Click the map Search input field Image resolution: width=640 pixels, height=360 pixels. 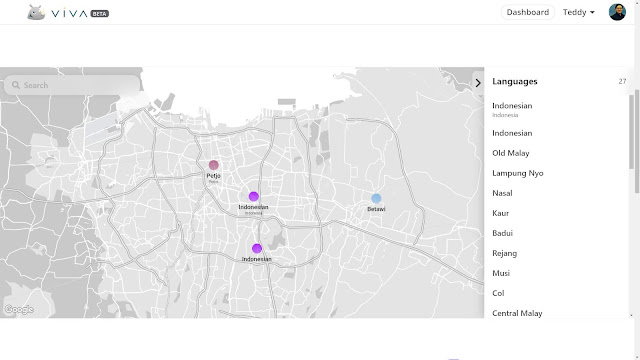pyautogui.click(x=73, y=85)
